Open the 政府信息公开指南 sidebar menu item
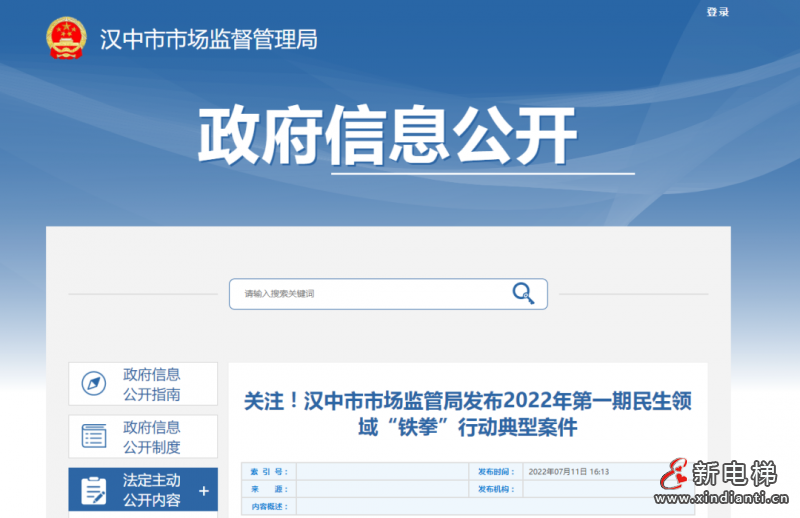The height and width of the screenshot is (518, 800). 151,384
